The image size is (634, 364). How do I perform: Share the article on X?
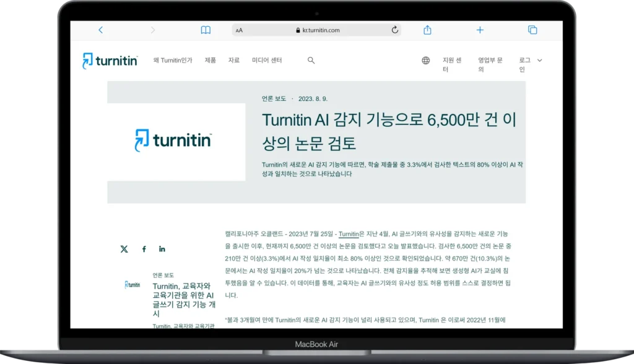click(124, 249)
